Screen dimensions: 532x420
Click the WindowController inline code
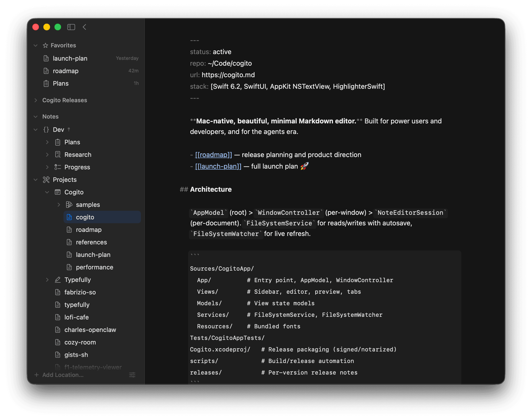point(289,213)
